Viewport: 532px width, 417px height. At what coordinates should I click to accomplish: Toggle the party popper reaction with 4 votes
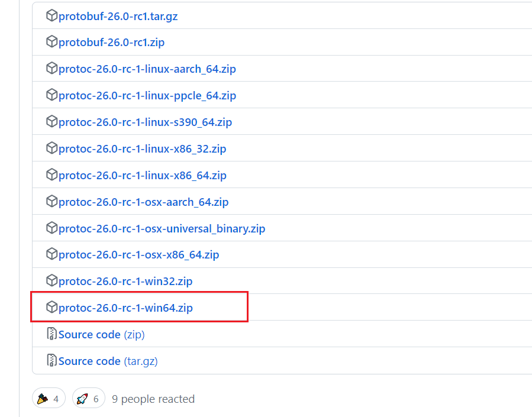pos(49,399)
